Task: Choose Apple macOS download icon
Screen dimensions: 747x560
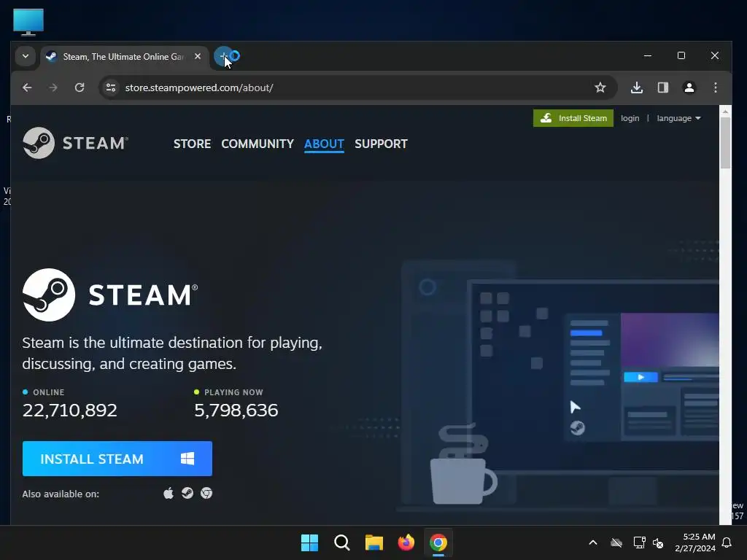Action: coord(169,494)
